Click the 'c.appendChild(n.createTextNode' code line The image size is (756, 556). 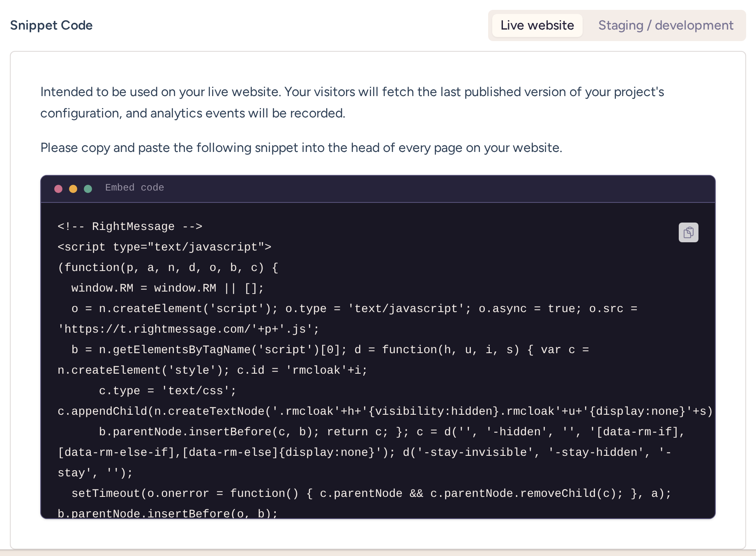click(x=385, y=411)
